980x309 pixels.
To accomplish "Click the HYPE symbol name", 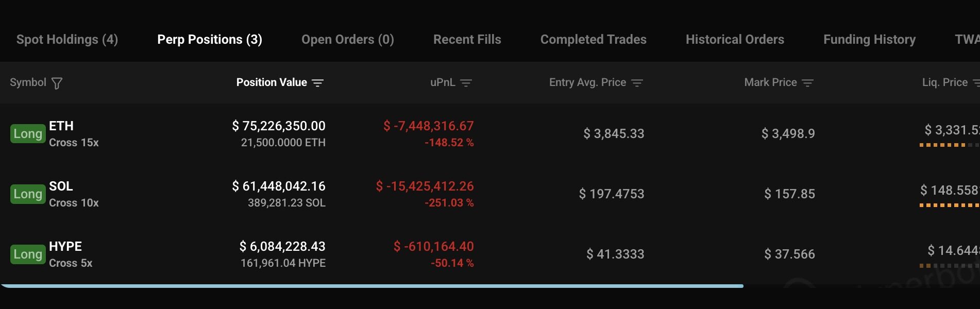I will (x=65, y=247).
